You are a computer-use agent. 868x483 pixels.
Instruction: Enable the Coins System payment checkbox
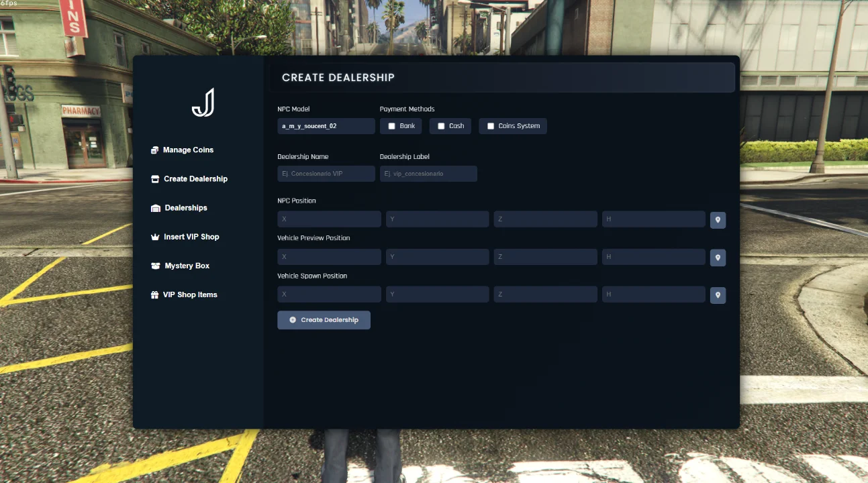pyautogui.click(x=491, y=126)
